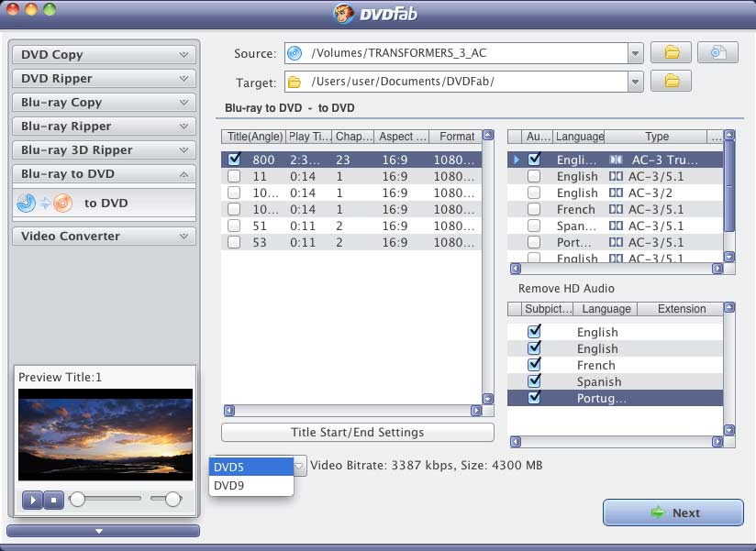Viewport: 756px width, 551px height.
Task: Click the Blu-ray to DVD disc icon
Action: [x=44, y=204]
